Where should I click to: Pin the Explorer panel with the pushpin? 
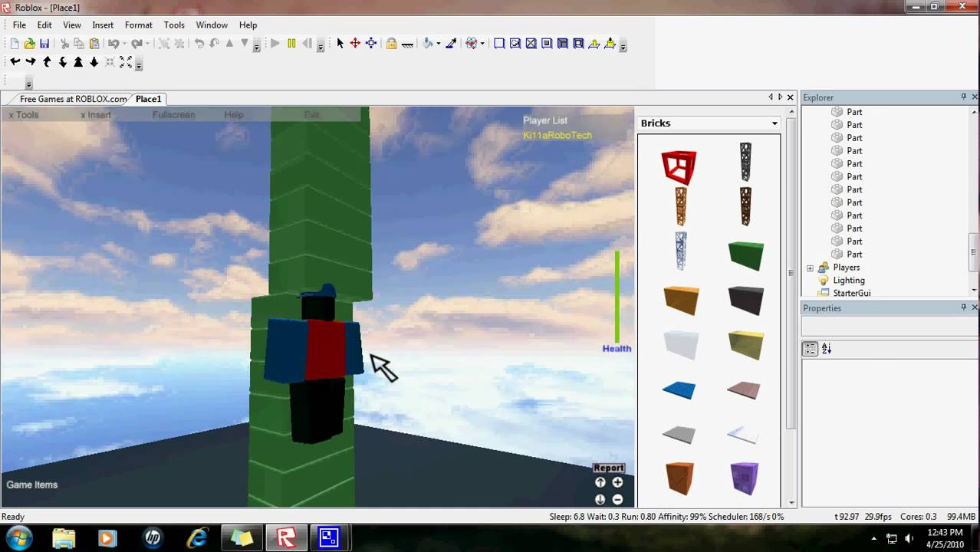963,97
